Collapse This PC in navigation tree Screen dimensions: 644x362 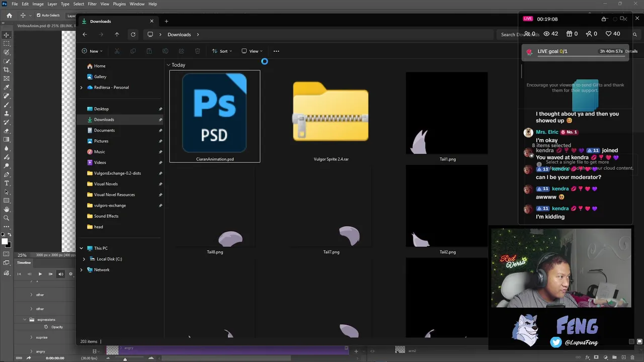click(81, 248)
